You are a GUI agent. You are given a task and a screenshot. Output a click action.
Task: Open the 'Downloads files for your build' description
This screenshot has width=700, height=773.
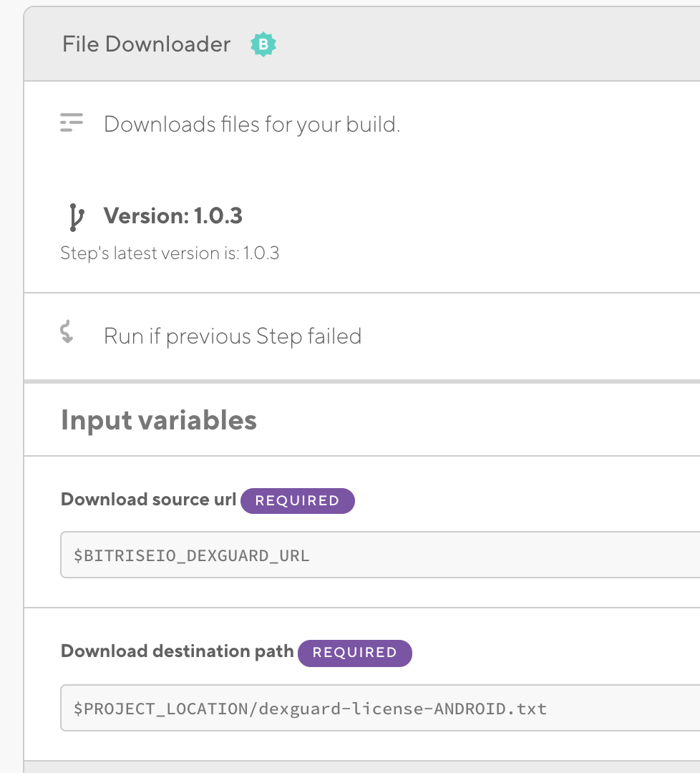[x=252, y=125]
